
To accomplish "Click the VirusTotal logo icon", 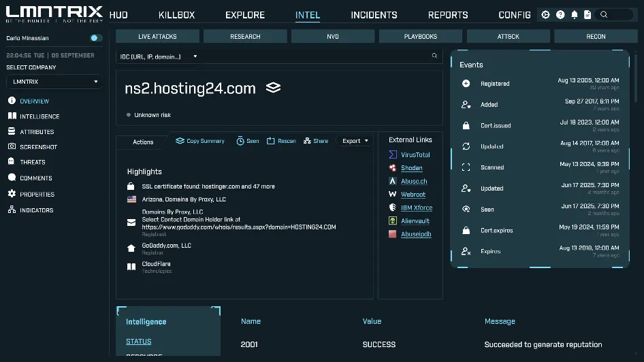I will tap(393, 154).
